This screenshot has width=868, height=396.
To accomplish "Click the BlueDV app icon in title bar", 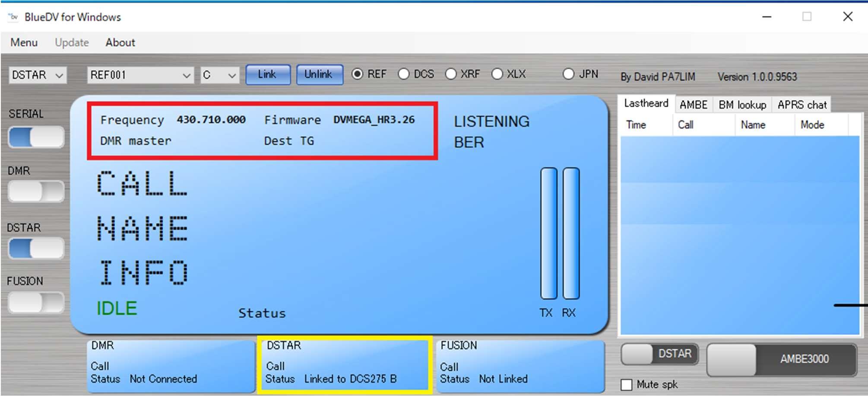I will 13,17.
